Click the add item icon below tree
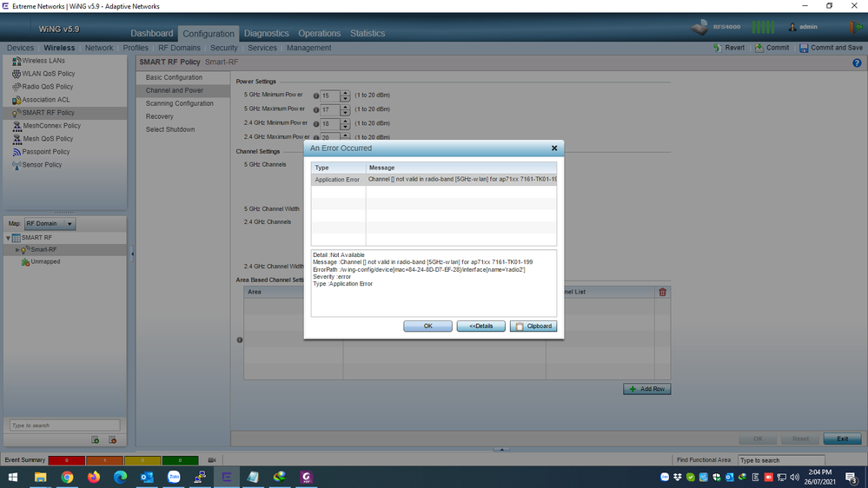The image size is (868, 488). [96, 440]
